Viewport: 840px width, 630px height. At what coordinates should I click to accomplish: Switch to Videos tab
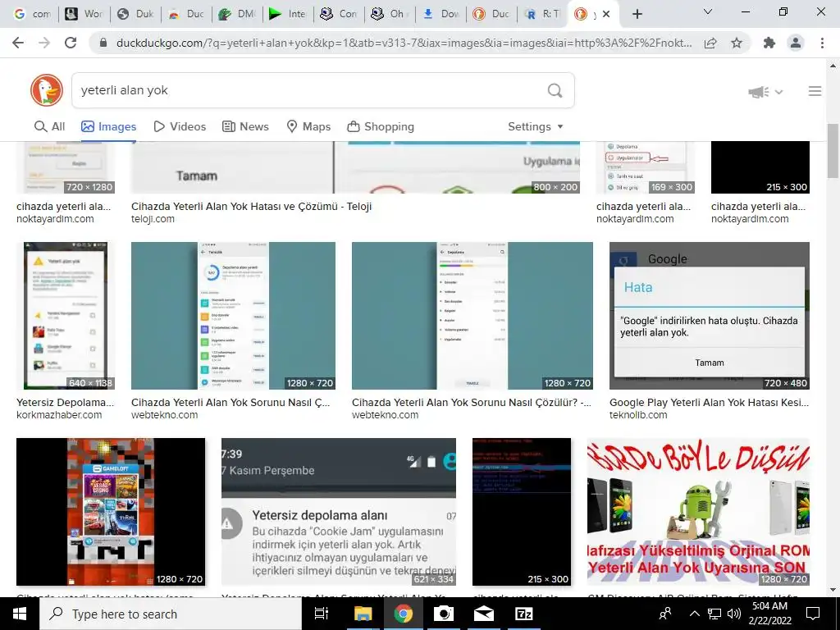(x=180, y=126)
